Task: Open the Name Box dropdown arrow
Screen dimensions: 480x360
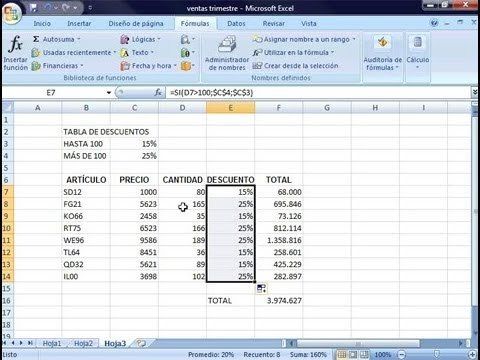Action: (x=109, y=93)
